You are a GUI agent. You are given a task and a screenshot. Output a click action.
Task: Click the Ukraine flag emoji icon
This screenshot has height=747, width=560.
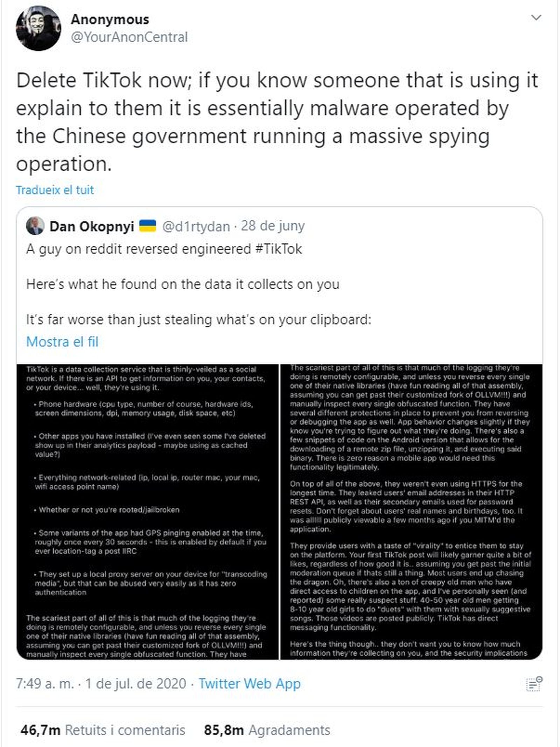tap(147, 226)
